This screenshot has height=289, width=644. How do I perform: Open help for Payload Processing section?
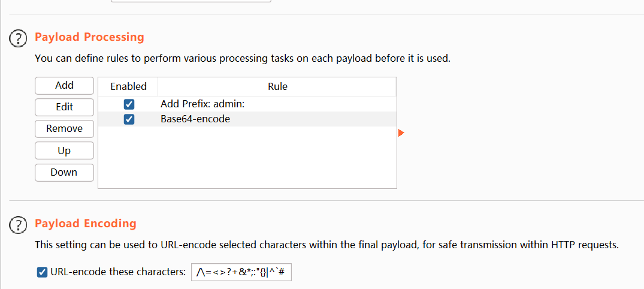point(19,38)
